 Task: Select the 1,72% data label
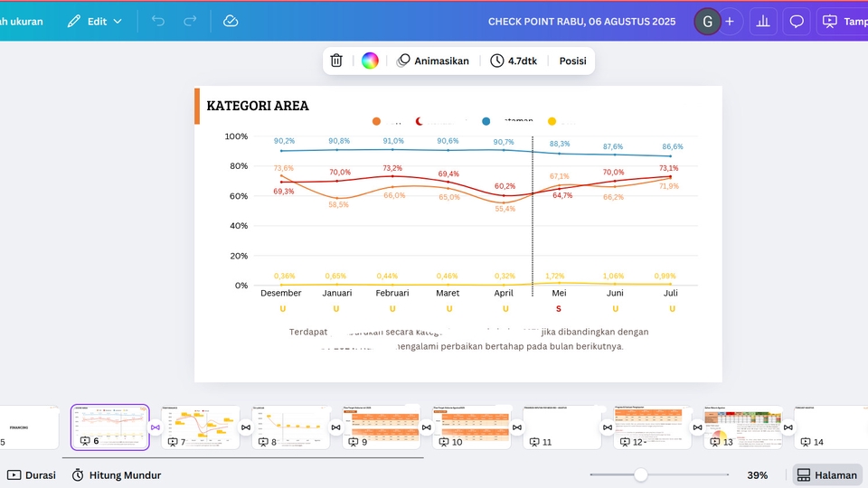pos(554,276)
